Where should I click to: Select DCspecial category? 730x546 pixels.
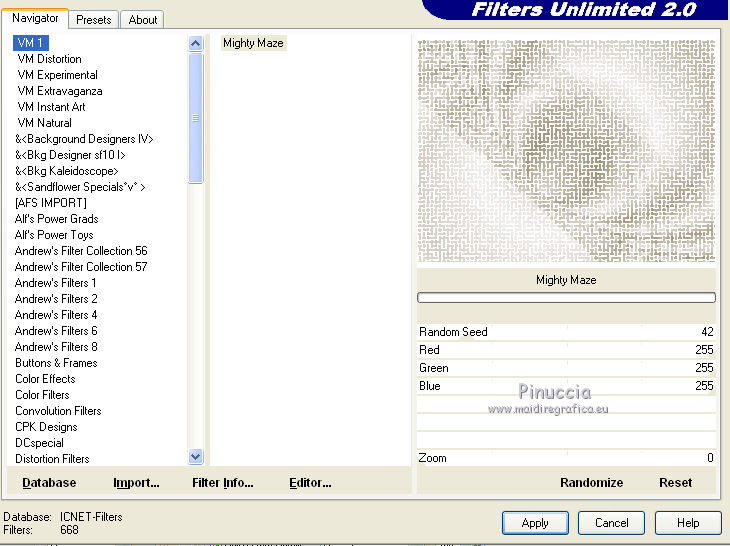pyautogui.click(x=39, y=443)
